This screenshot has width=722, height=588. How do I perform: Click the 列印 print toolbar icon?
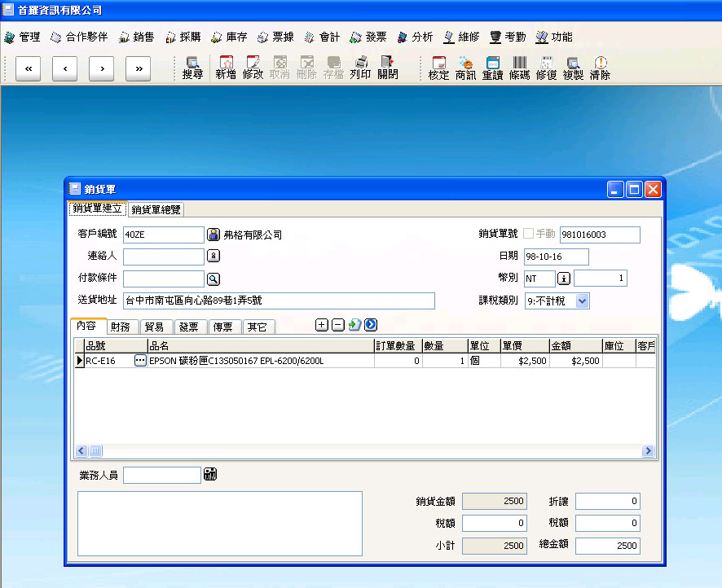pyautogui.click(x=360, y=68)
